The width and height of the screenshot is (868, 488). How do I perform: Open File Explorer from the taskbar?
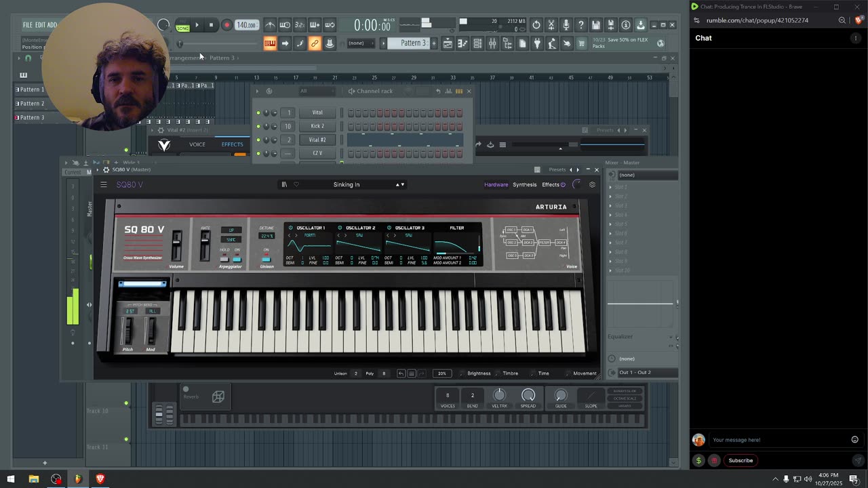click(33, 479)
